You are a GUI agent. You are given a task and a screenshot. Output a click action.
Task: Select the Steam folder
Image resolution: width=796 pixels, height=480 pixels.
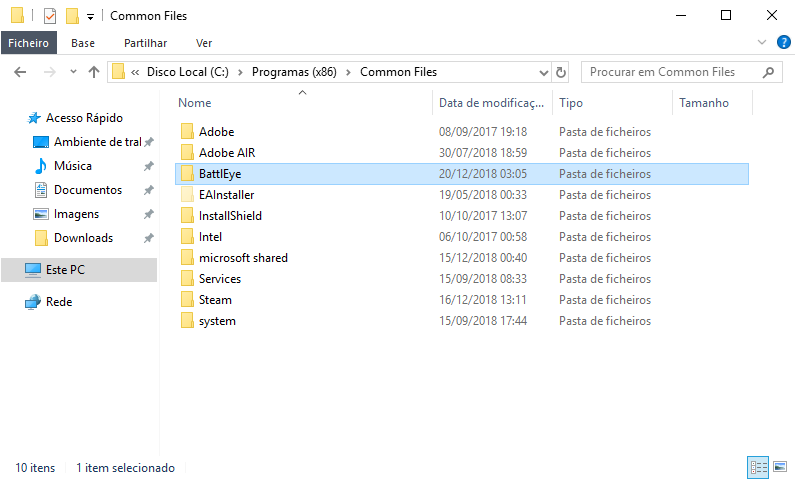(215, 300)
